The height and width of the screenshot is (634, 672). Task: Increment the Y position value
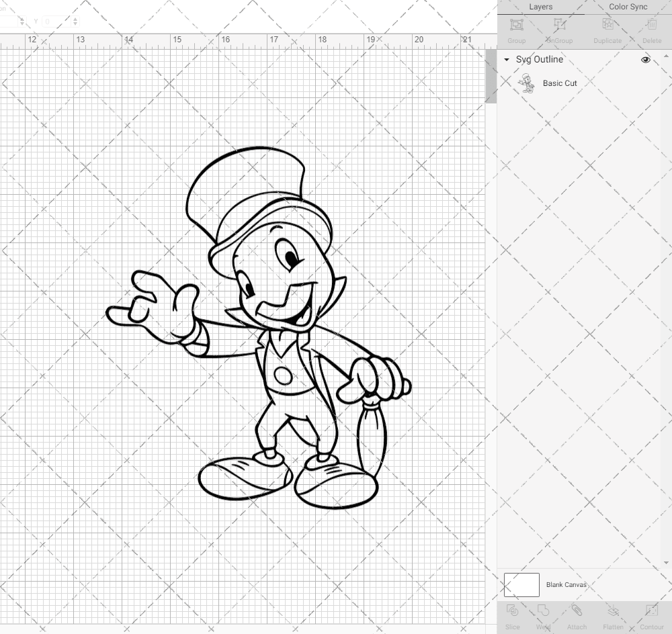point(75,19)
